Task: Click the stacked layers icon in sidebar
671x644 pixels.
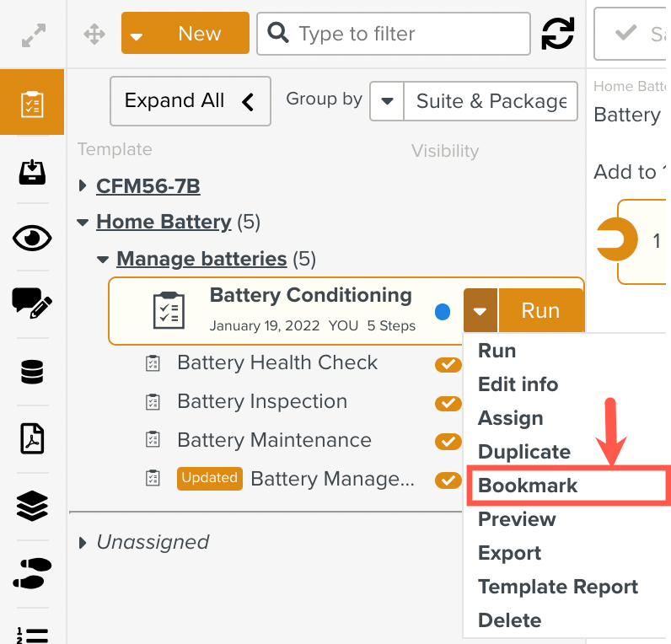Action: point(32,506)
